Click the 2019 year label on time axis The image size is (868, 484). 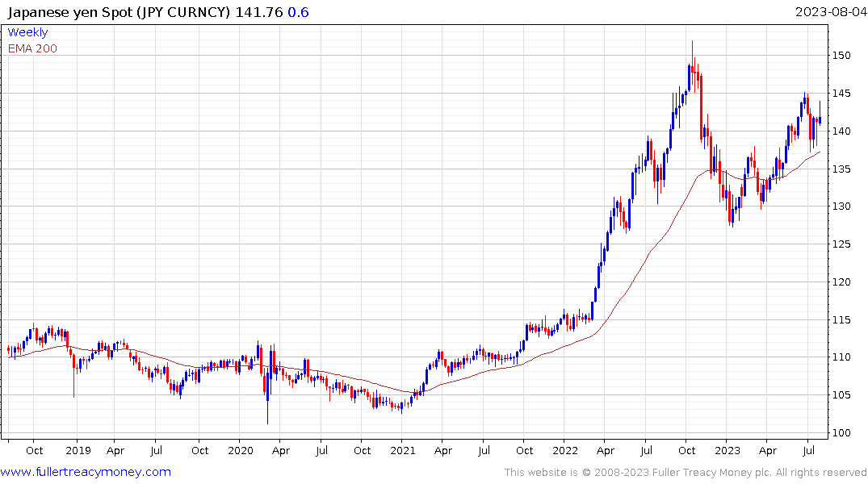coord(78,451)
